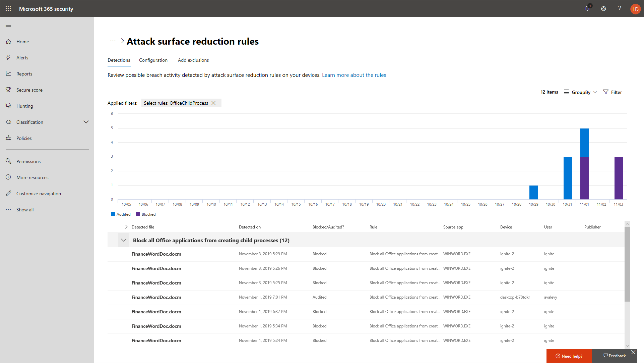Open the LD account avatar
This screenshot has width=644, height=363.
point(635,9)
